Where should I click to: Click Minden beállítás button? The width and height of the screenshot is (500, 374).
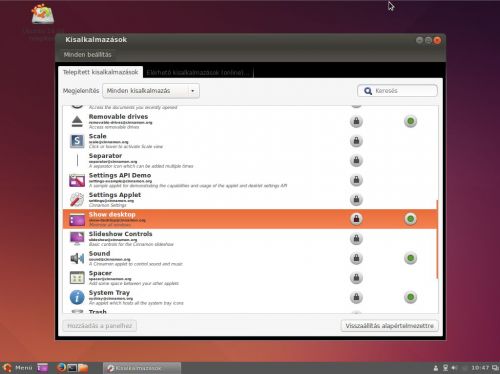pyautogui.click(x=87, y=55)
